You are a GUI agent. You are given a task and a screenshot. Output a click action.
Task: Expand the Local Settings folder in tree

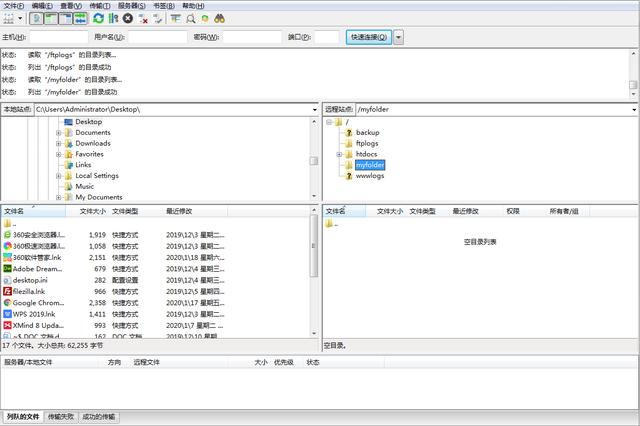(x=58, y=176)
